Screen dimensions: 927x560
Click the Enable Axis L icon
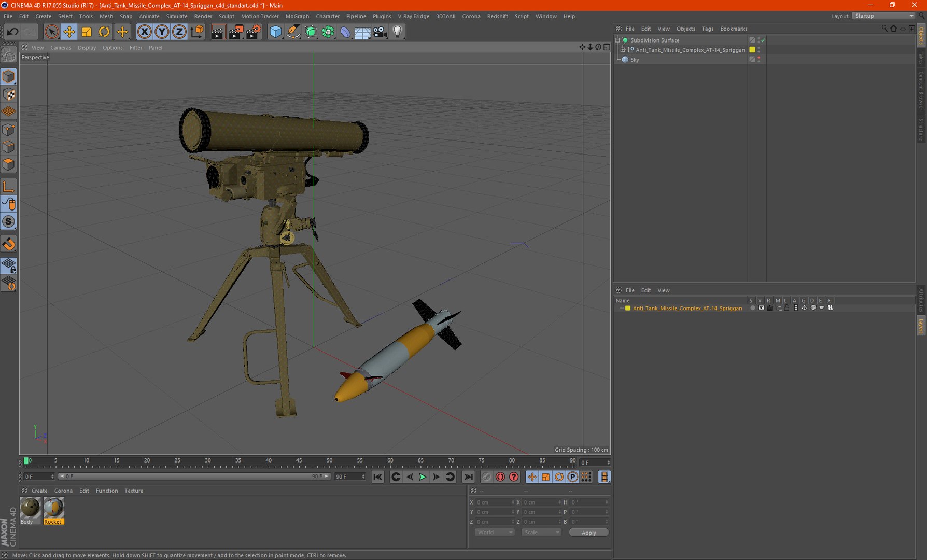8,187
